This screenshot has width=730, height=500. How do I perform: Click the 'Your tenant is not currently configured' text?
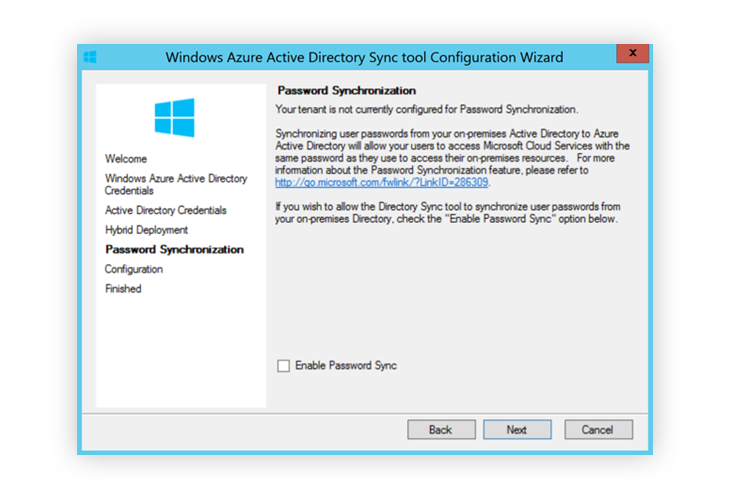[426, 109]
